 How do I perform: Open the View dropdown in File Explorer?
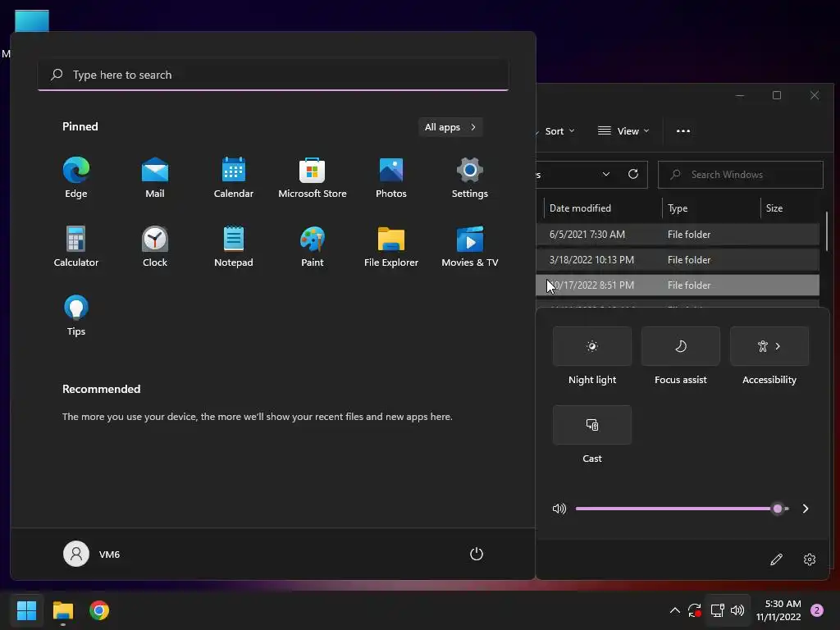[x=623, y=131]
